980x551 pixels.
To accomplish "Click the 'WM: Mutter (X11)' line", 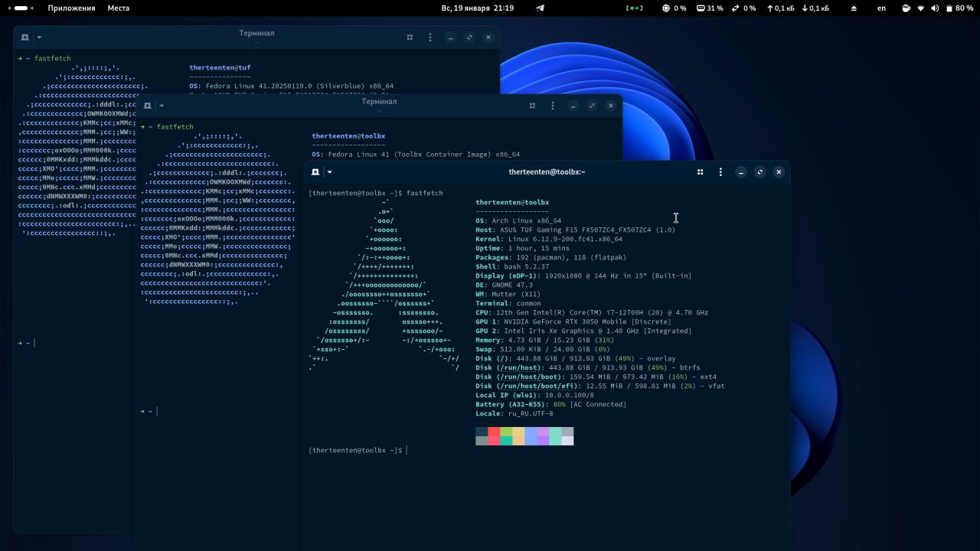I will 510,295.
